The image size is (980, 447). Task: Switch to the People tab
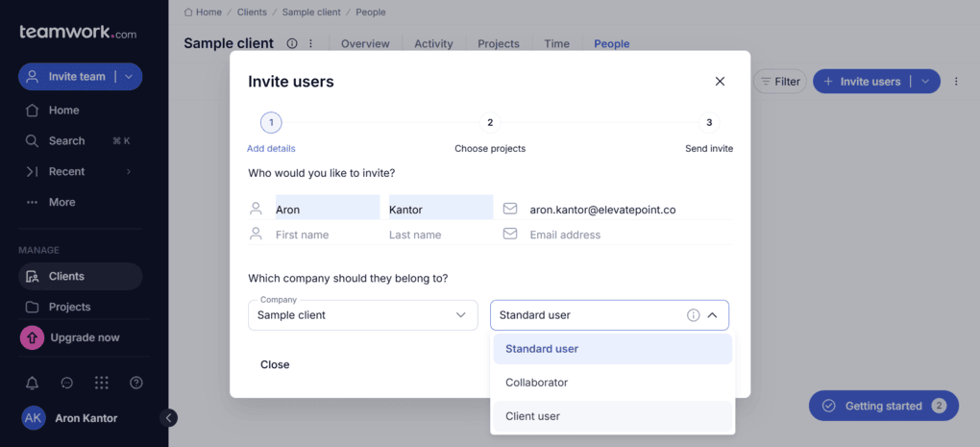(x=612, y=44)
